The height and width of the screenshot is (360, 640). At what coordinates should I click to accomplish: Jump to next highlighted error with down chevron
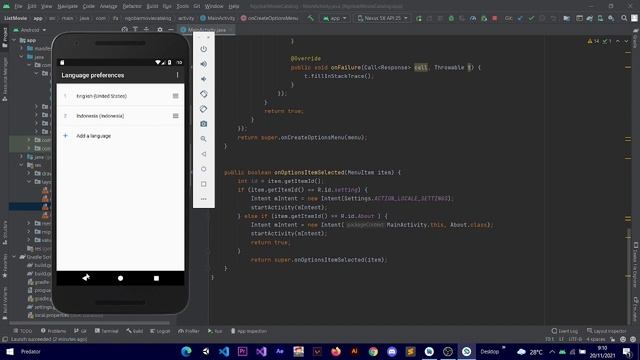[x=627, y=41]
